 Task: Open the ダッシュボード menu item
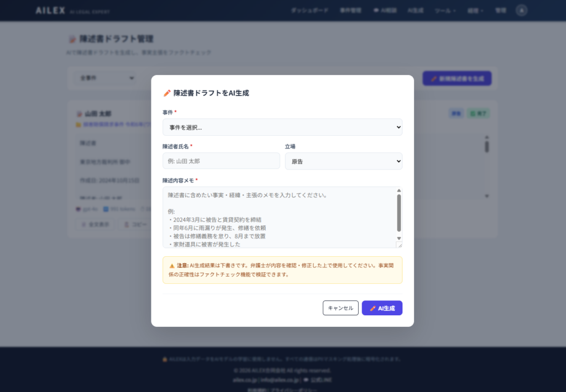pos(310,10)
